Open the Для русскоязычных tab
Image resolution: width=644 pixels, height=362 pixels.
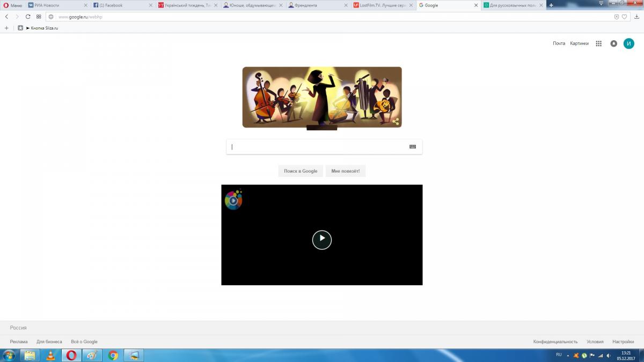513,5
